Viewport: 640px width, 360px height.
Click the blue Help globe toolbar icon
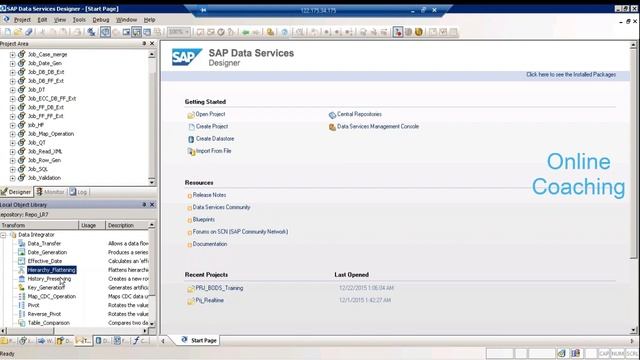pyautogui.click(x=284, y=32)
